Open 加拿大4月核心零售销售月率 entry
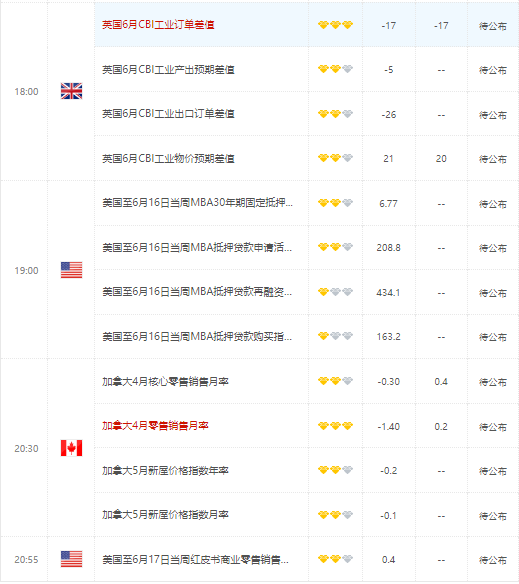This screenshot has width=519, height=584. point(165,381)
